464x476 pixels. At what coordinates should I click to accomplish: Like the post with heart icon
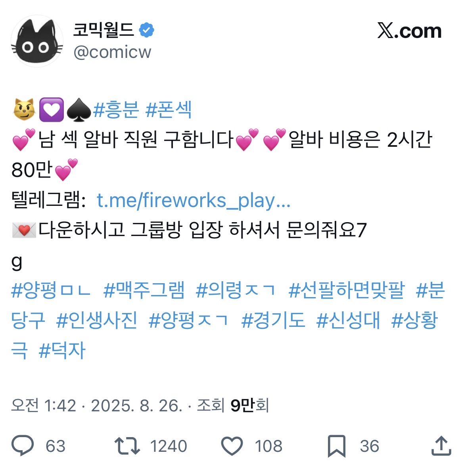pyautogui.click(x=232, y=446)
